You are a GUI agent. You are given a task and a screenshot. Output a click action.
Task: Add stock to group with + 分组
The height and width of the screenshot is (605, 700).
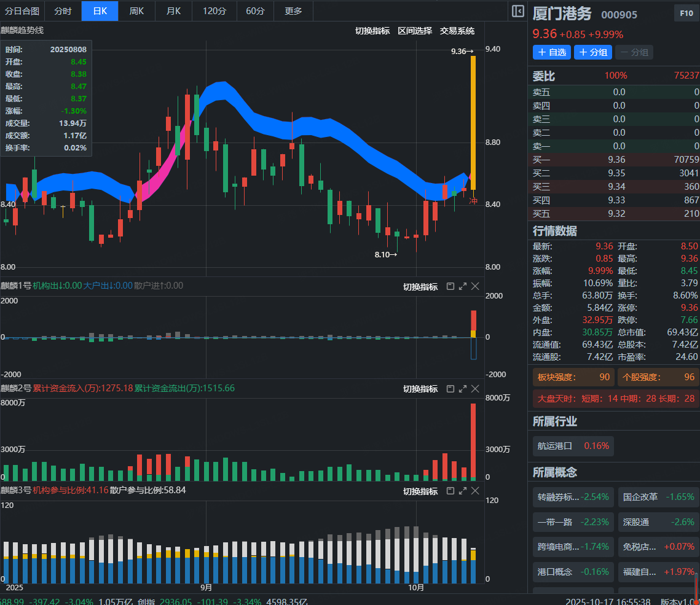(x=593, y=52)
